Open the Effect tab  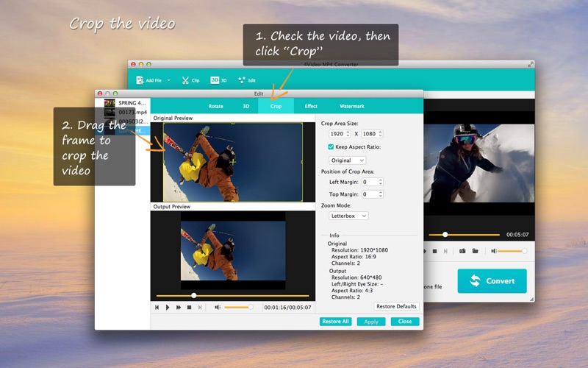click(311, 106)
